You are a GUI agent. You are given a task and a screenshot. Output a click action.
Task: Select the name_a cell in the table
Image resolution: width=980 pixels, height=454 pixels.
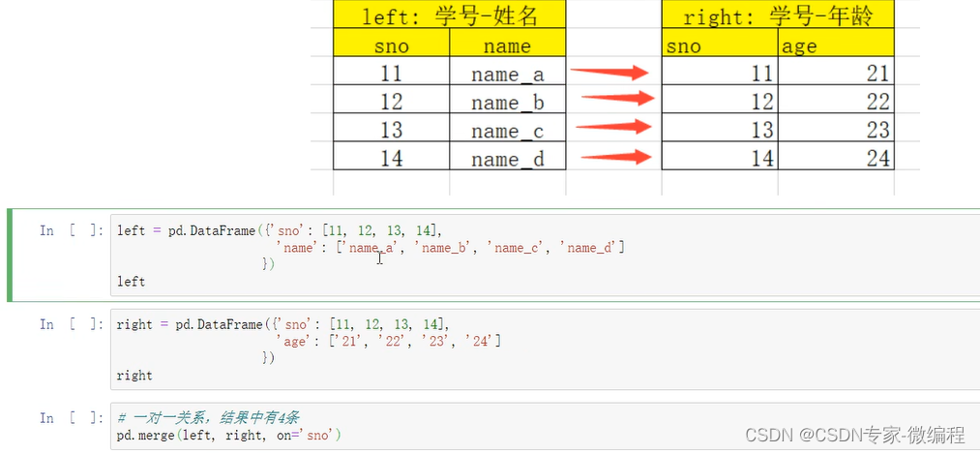click(x=508, y=72)
